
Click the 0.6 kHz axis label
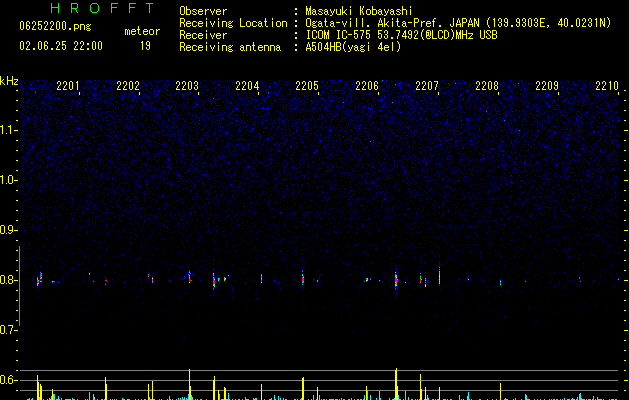[x=8, y=380]
